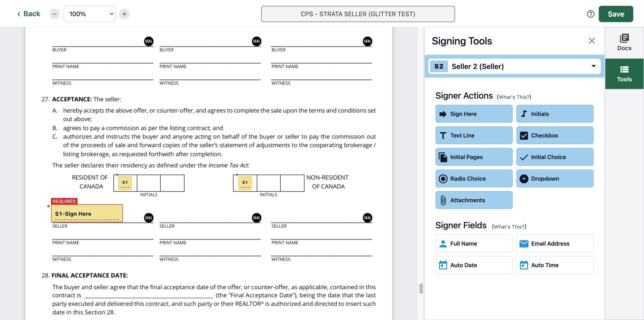This screenshot has height=320, width=644.
Task: Select the Initials tool
Action: (x=555, y=114)
